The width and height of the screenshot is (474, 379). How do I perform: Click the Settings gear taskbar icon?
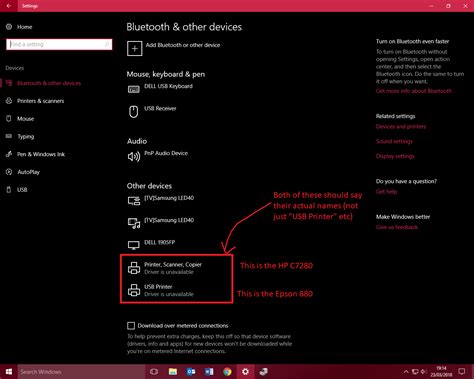point(245,371)
